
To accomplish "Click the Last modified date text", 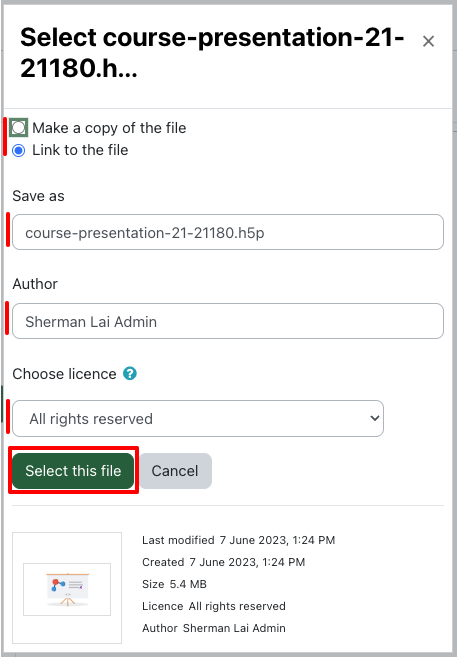I will click(238, 540).
